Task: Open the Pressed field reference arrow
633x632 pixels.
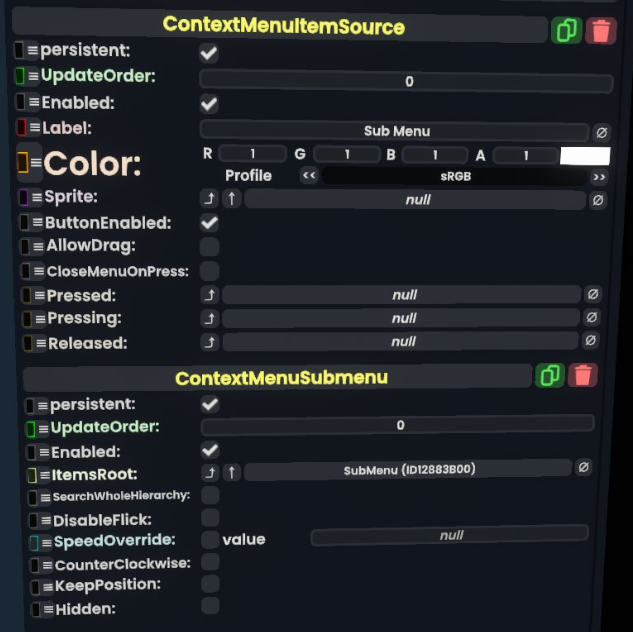Action: click(209, 295)
